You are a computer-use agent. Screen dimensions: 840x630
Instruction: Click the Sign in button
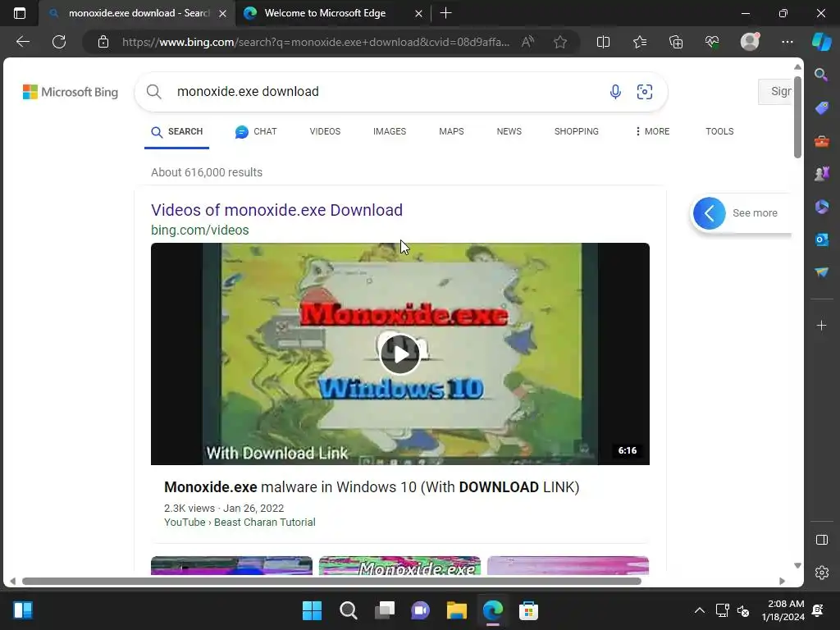tap(776, 92)
